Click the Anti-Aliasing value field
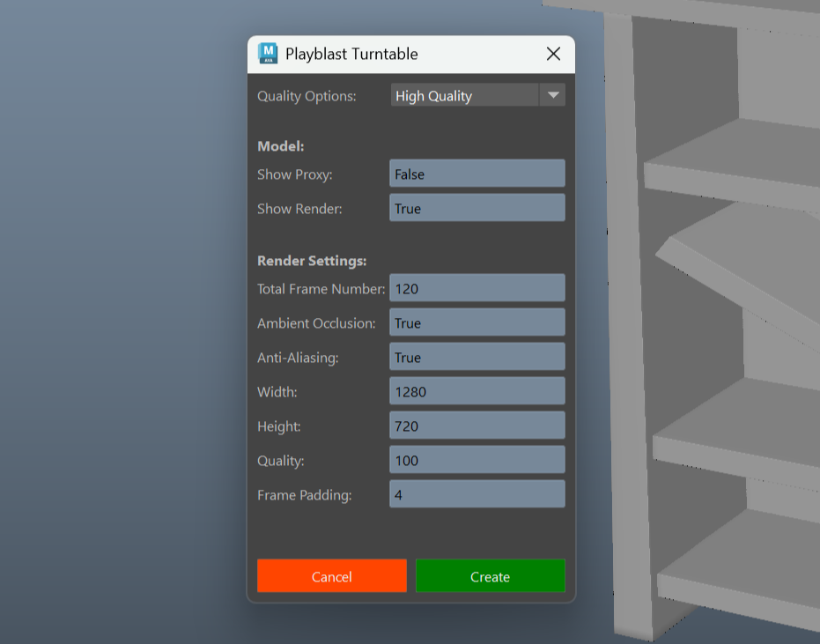820x644 pixels. (x=476, y=357)
